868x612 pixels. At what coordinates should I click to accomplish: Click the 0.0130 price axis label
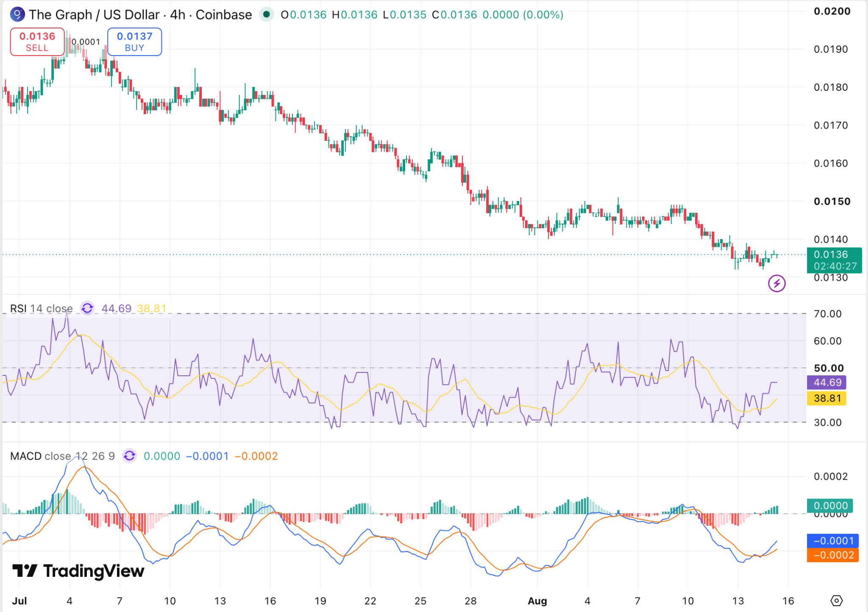[831, 278]
